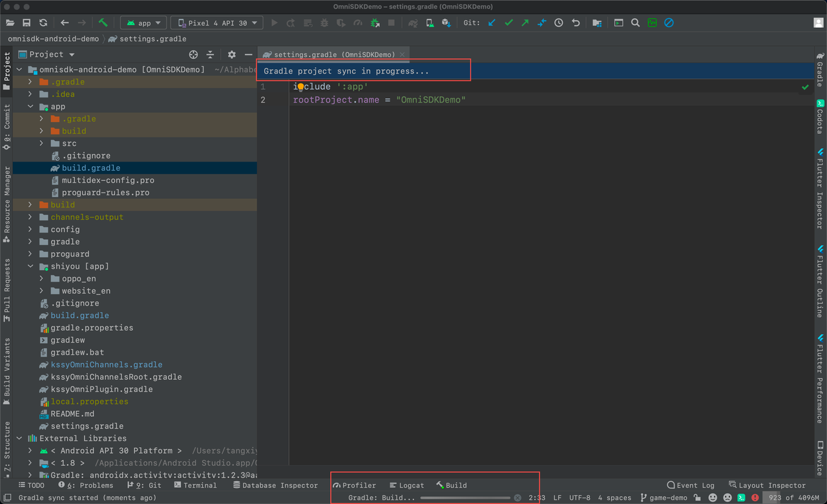
Task: Click the green inspection checkmark in editor
Action: coord(805,87)
